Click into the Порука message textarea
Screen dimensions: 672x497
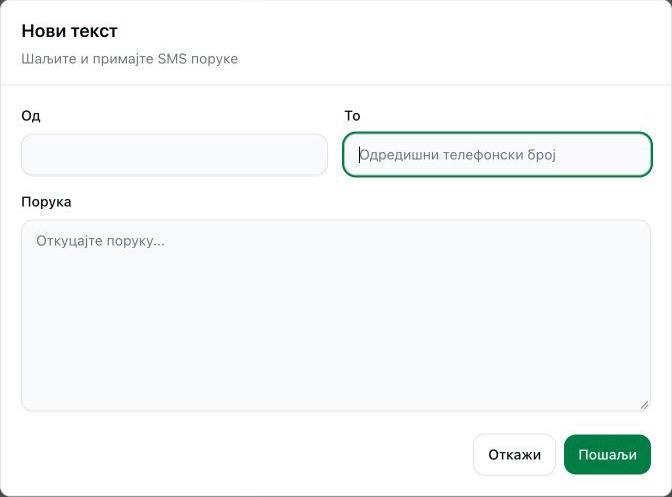click(336, 316)
